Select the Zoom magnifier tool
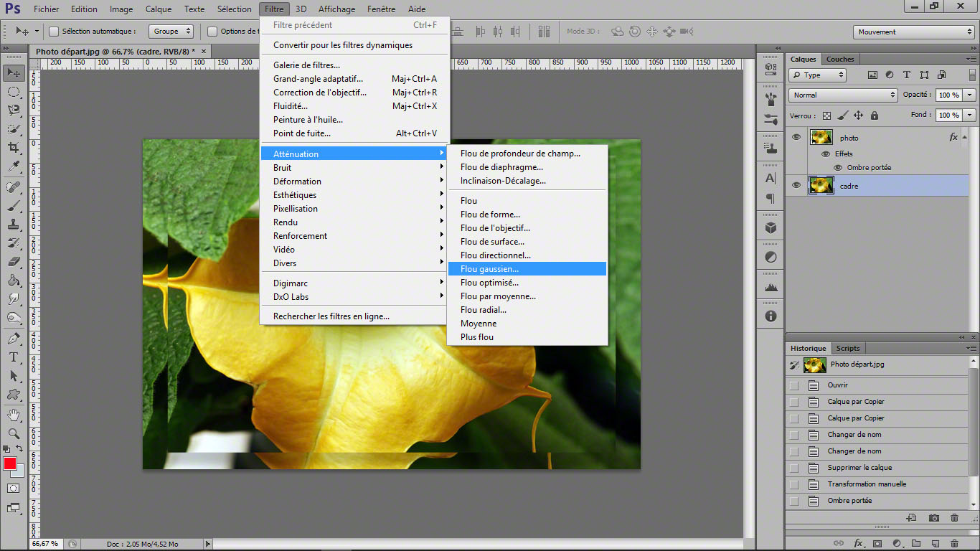This screenshot has width=980, height=551. 14,434
